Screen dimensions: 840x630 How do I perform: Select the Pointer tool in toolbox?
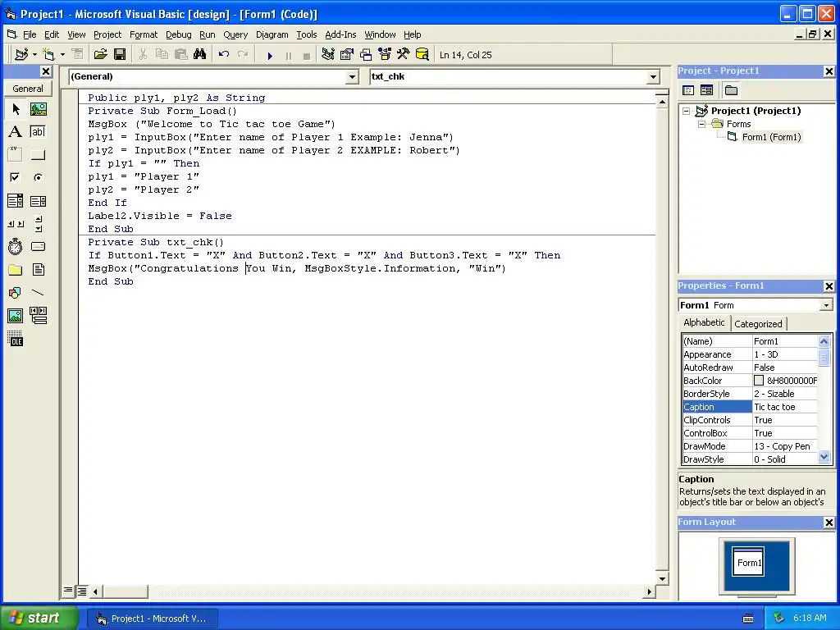(16, 109)
